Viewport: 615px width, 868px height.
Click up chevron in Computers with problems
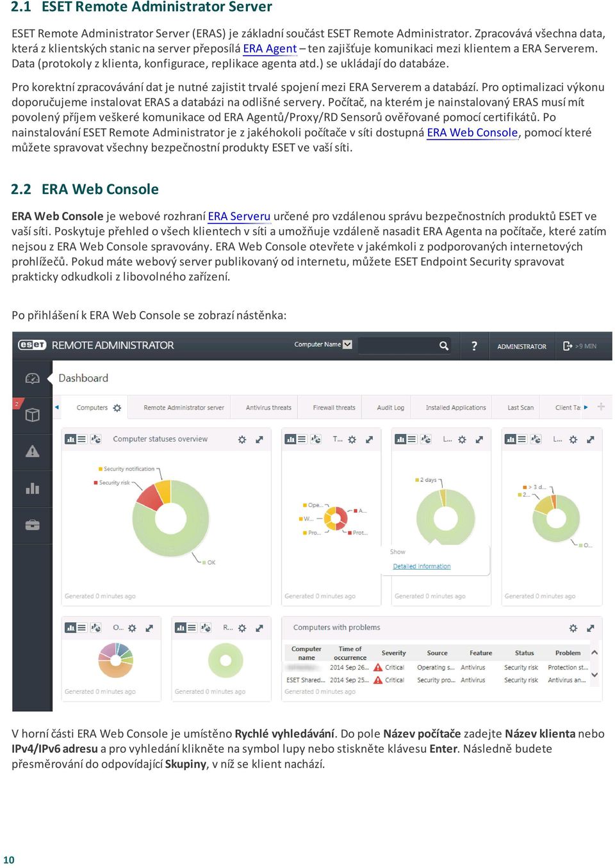pyautogui.click(x=594, y=653)
